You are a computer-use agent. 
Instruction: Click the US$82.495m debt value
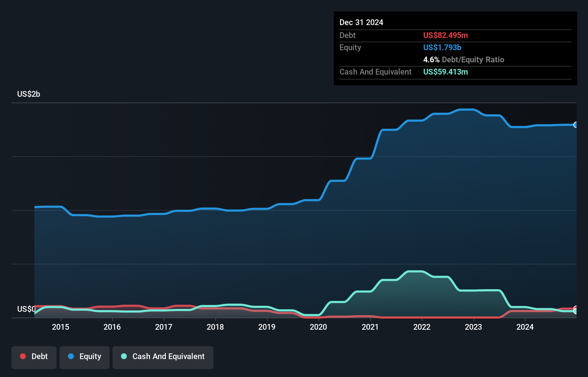click(x=445, y=35)
